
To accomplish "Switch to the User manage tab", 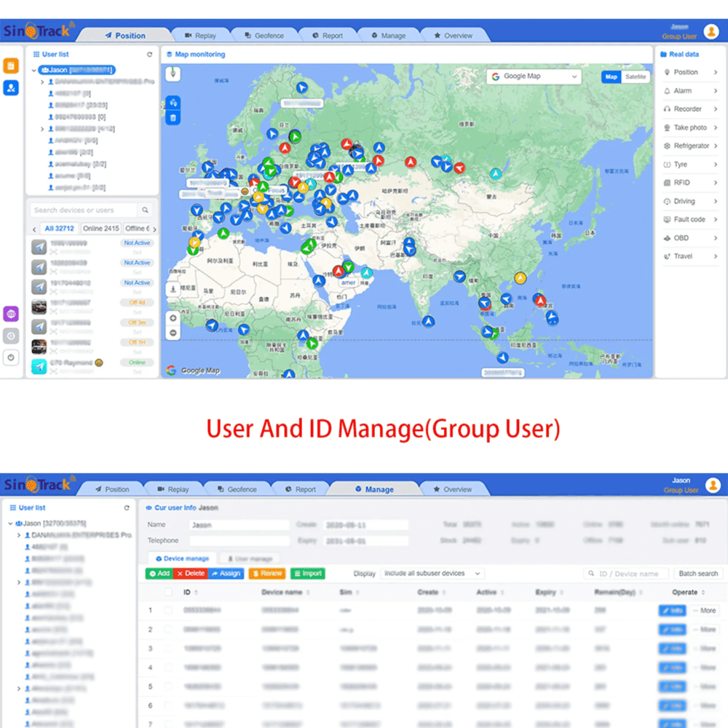I will 250,558.
